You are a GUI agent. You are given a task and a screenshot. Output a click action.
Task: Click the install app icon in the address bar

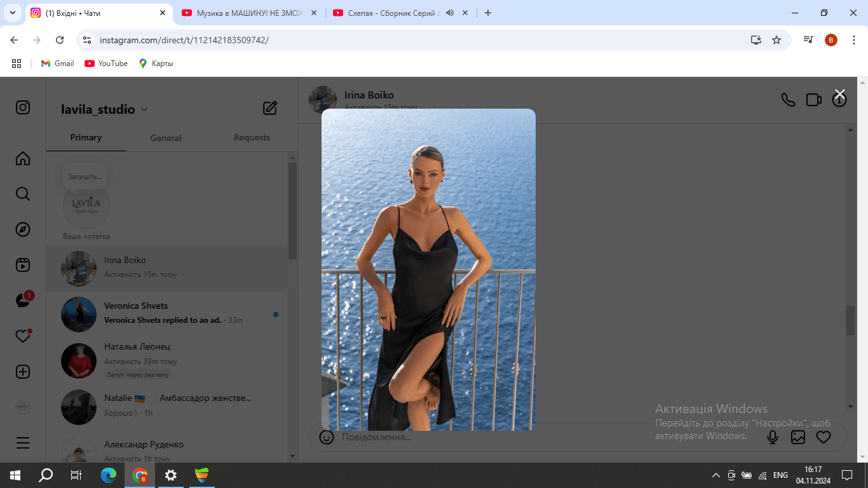[756, 40]
